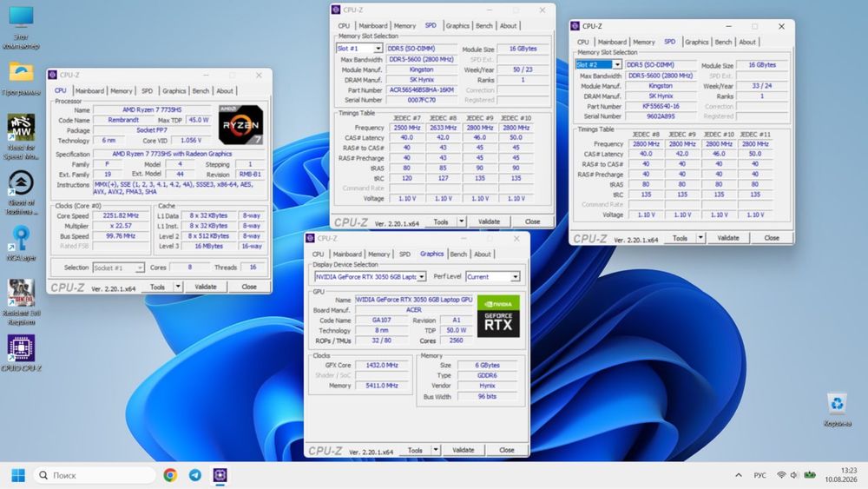The image size is (868, 489).
Task: Open Wi-Fi network tray icon
Action: (x=781, y=475)
